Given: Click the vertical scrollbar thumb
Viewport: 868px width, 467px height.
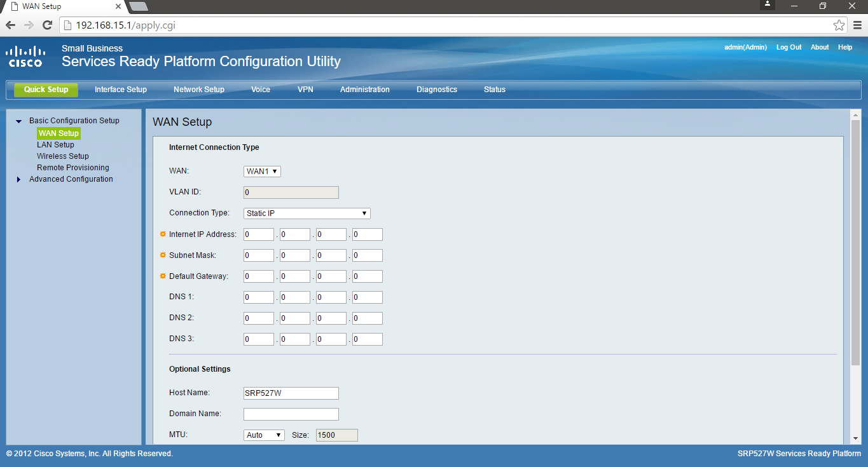Looking at the screenshot, I should tap(855, 241).
